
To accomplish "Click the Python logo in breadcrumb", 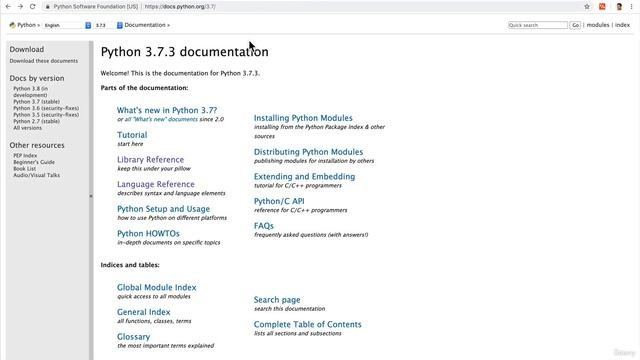I will [x=12, y=25].
